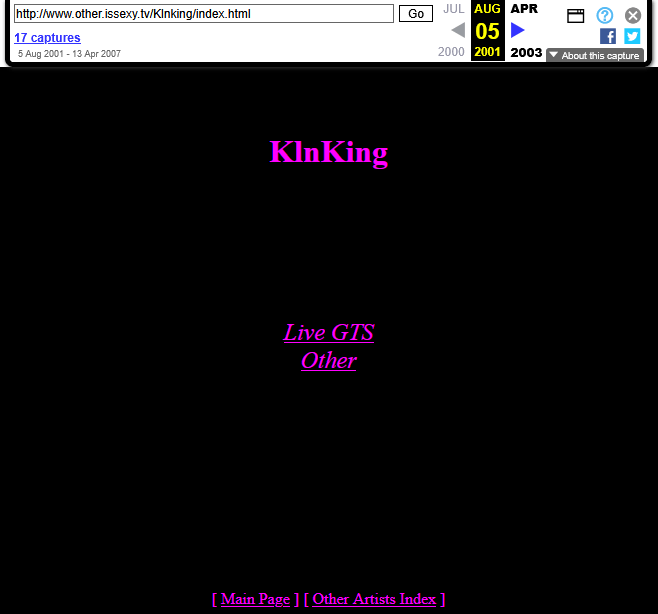The image size is (658, 614).
Task: Click the toolbar window expand icon
Action: 575,15
